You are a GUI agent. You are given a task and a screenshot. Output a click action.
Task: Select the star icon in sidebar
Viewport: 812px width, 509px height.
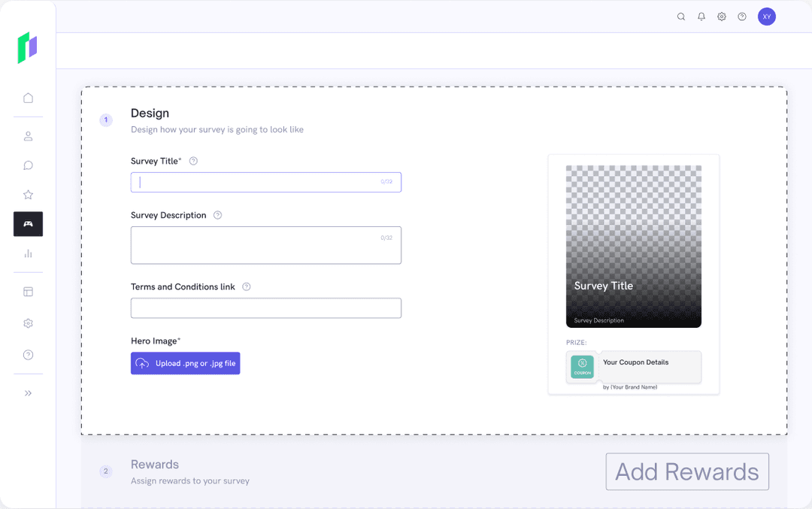pyautogui.click(x=28, y=195)
